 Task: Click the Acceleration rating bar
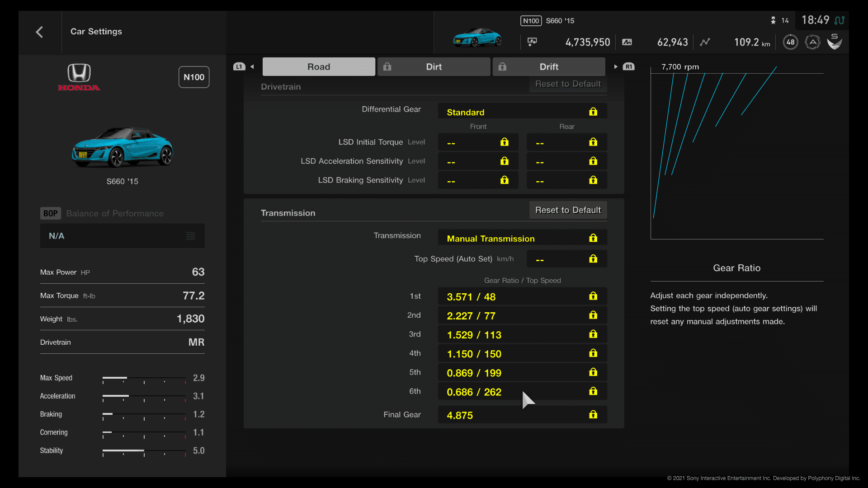(x=144, y=397)
